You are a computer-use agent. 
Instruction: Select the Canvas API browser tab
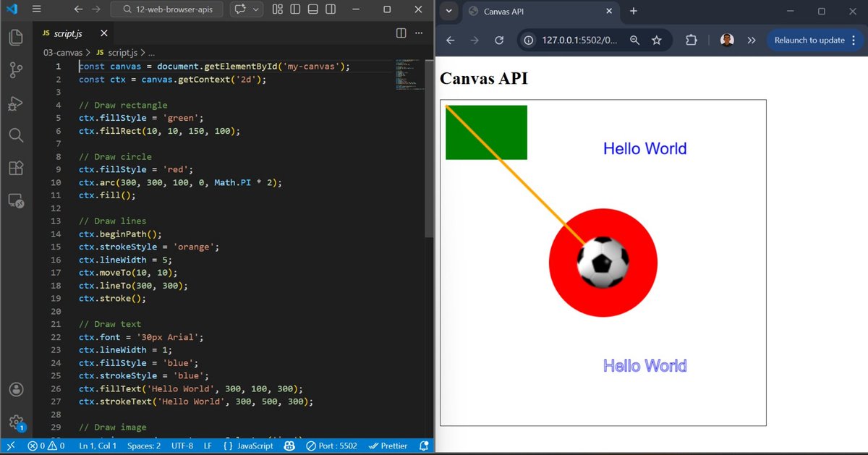click(x=540, y=12)
